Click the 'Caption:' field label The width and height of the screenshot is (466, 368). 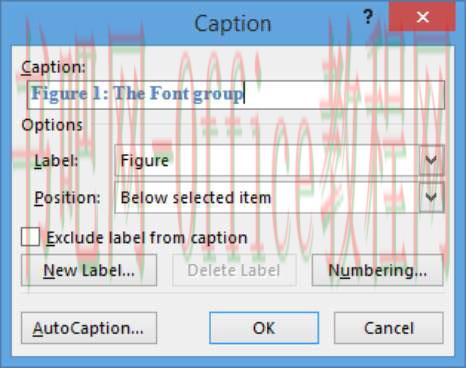point(53,67)
